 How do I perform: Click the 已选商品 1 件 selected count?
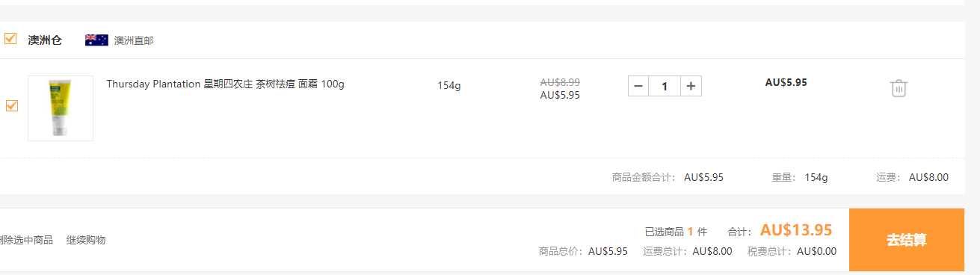[x=676, y=232]
